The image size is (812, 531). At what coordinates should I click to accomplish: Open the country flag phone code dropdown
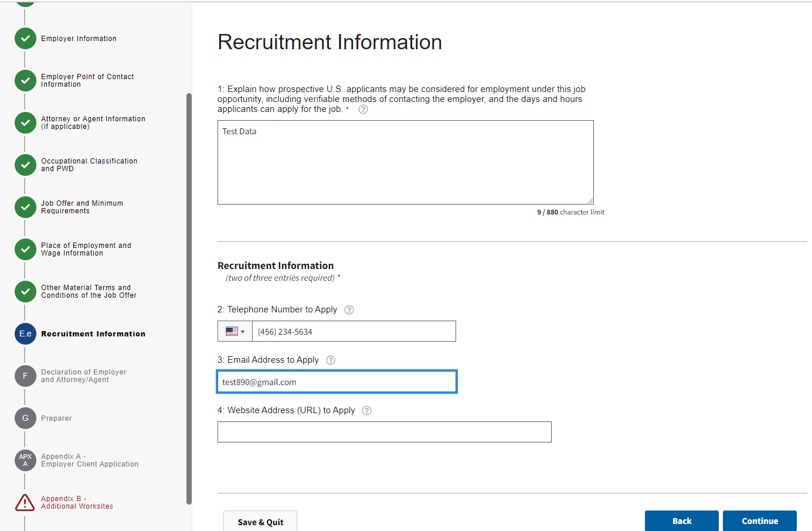[x=235, y=332]
